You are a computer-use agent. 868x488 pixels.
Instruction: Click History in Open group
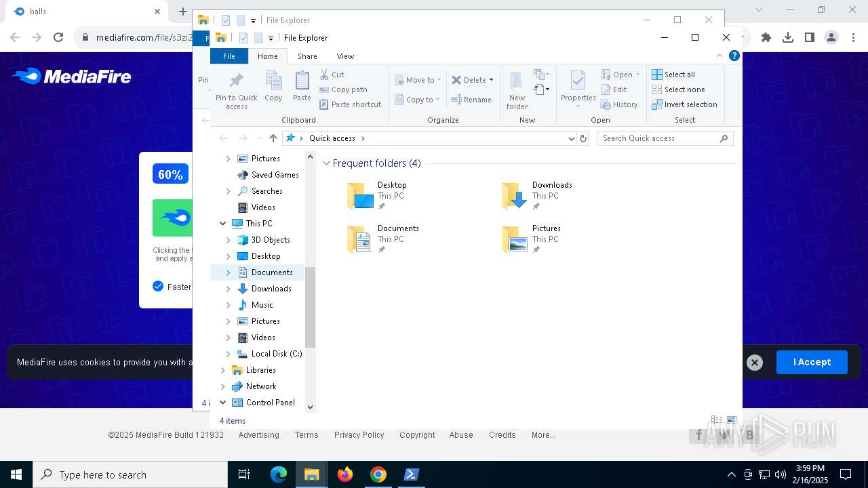coord(619,104)
